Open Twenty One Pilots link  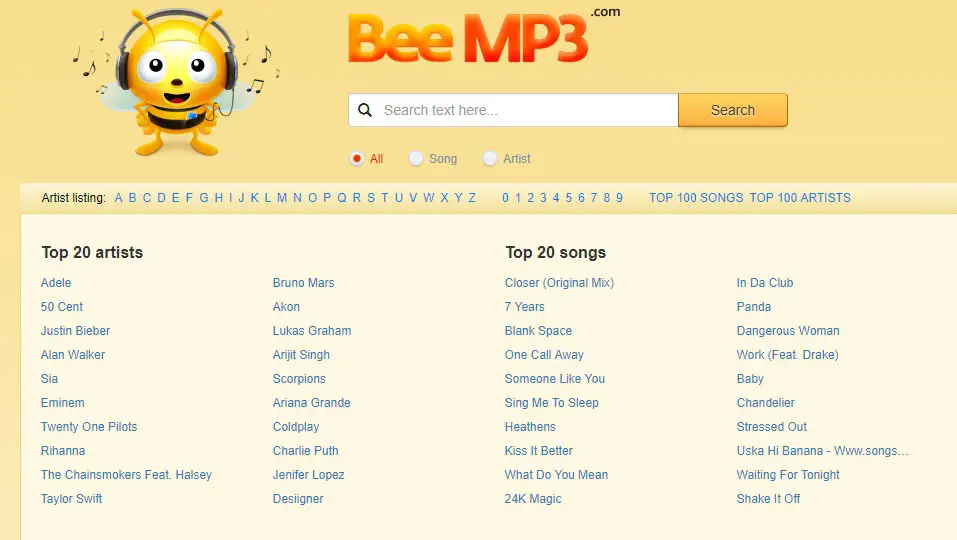tap(89, 427)
